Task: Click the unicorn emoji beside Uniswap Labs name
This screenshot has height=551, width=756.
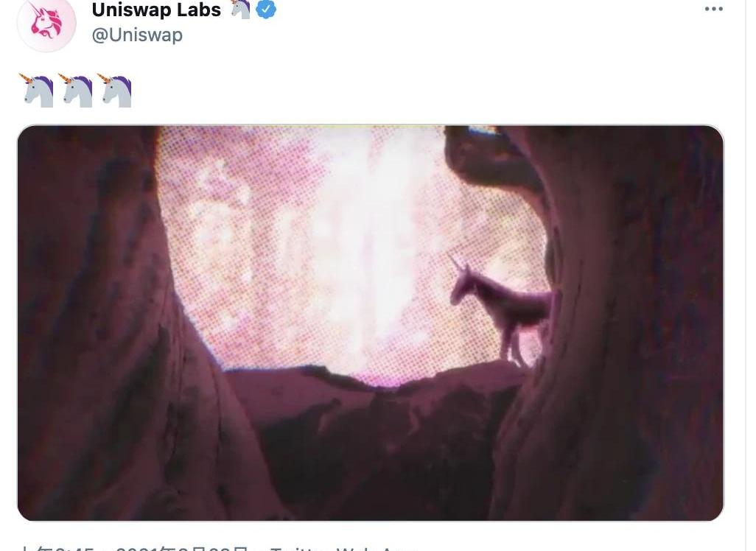Action: 241,9
